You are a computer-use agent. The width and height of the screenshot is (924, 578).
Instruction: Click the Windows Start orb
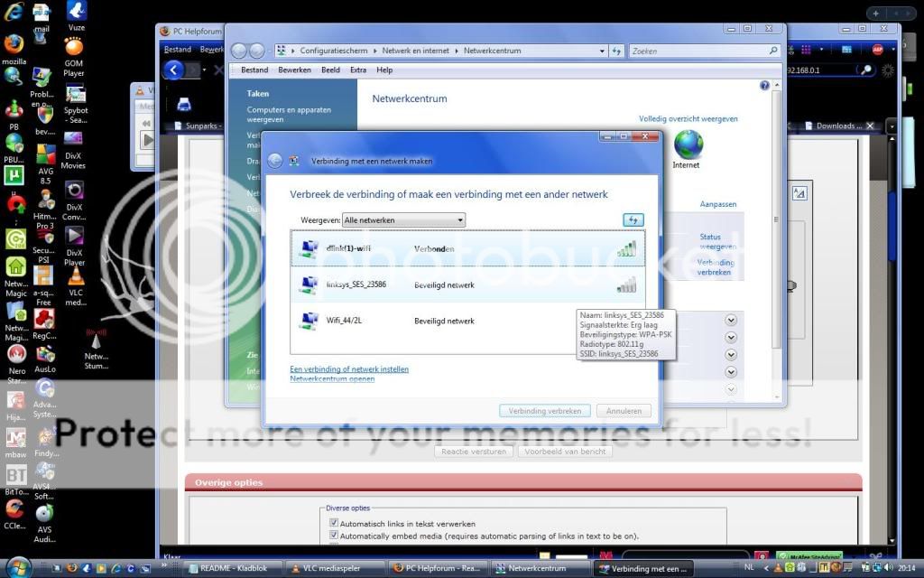[17, 567]
